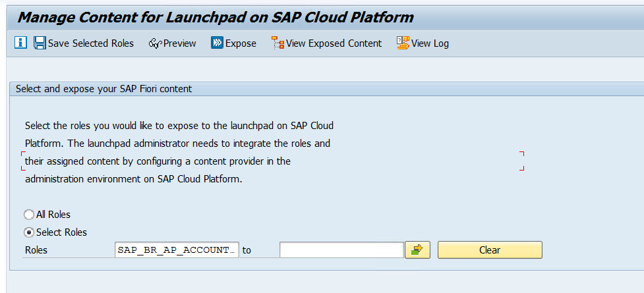The image size is (644, 293).
Task: Choose the Select Roles radio button
Action: point(29,232)
